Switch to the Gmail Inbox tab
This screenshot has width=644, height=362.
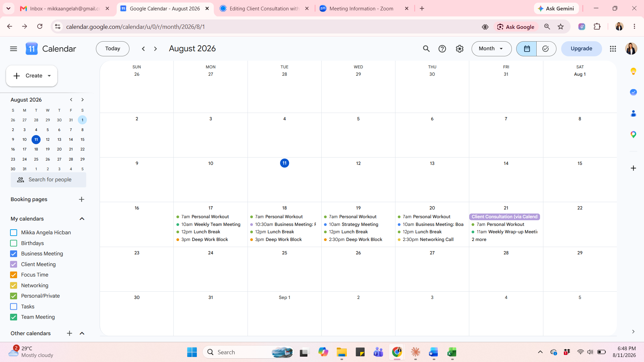tap(65, 9)
